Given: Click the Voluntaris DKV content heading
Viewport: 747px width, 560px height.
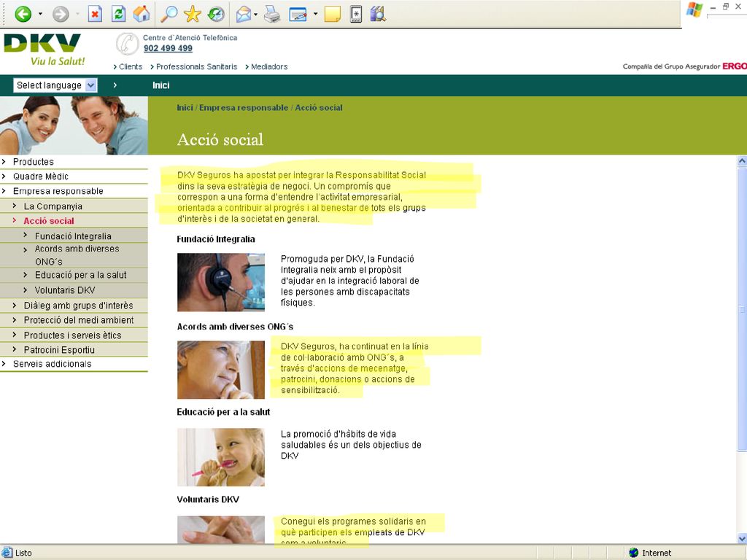Looking at the screenshot, I should (x=208, y=499).
